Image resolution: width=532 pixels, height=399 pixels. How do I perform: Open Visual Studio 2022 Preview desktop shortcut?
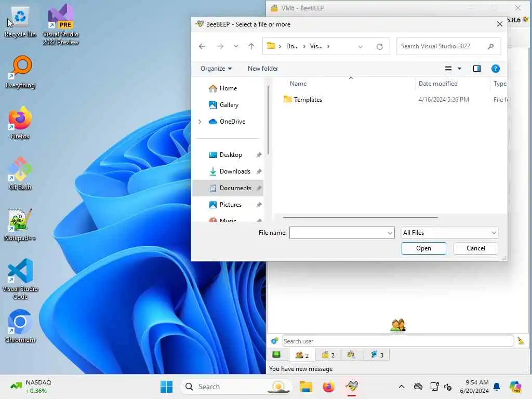pyautogui.click(x=61, y=24)
